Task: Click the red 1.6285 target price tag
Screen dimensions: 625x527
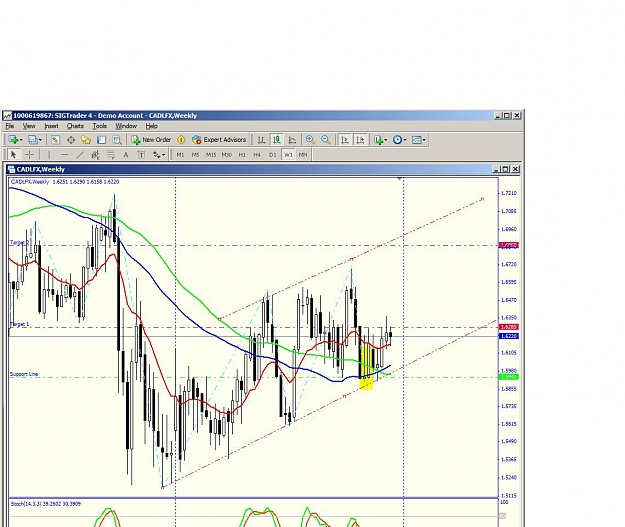Action: coord(509,327)
